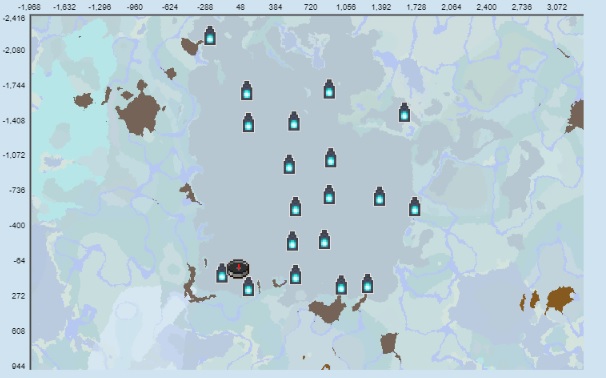Click the top-center lantern right of the upper-left one

[329, 89]
